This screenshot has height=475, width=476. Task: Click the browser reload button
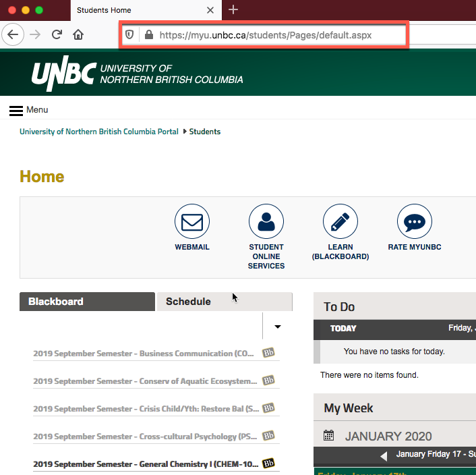point(57,34)
